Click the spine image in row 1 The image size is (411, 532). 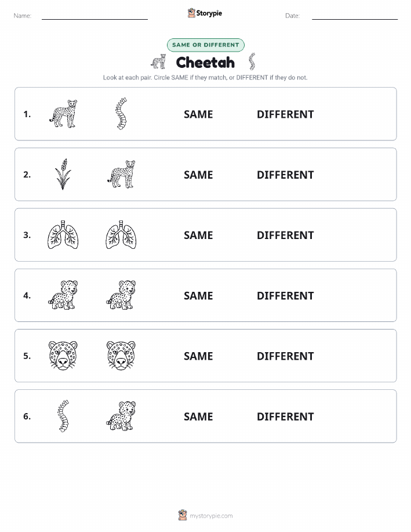coord(121,114)
